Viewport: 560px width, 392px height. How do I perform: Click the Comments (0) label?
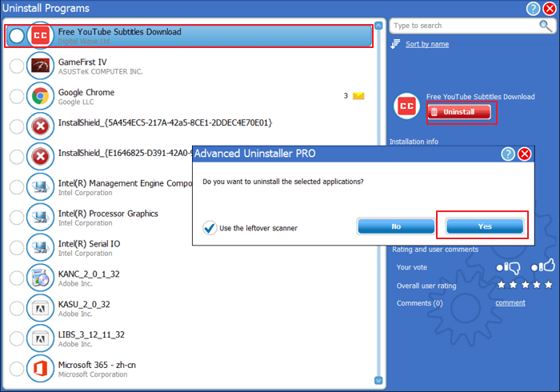(420, 303)
